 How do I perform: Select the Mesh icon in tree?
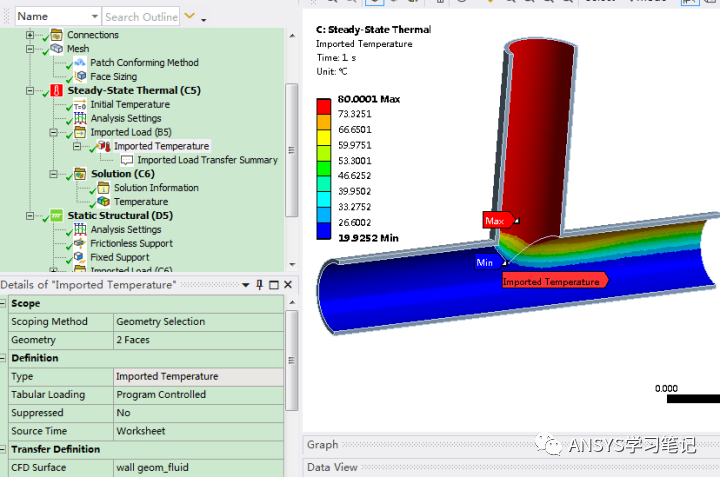(x=57, y=49)
